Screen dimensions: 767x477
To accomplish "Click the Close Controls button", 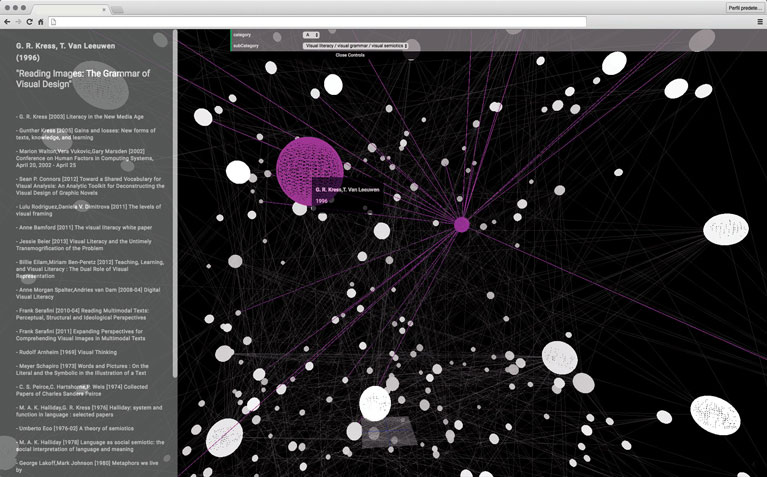I will (350, 55).
